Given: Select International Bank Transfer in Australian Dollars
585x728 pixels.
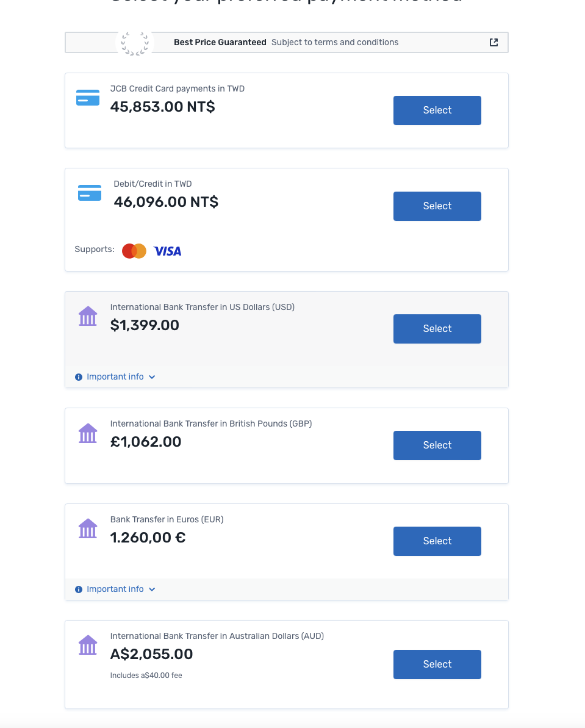Looking at the screenshot, I should coord(437,665).
